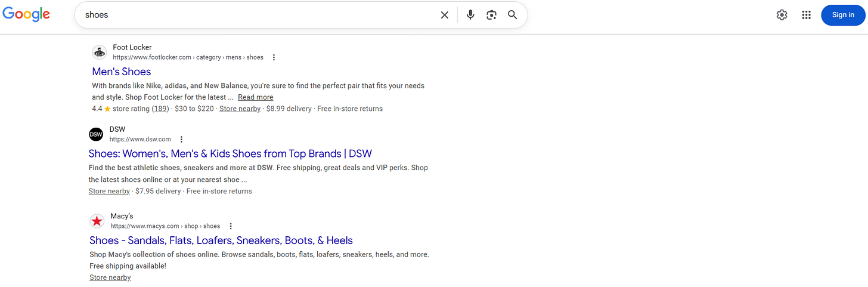
Task: Click the DSW site name text
Action: tap(117, 129)
